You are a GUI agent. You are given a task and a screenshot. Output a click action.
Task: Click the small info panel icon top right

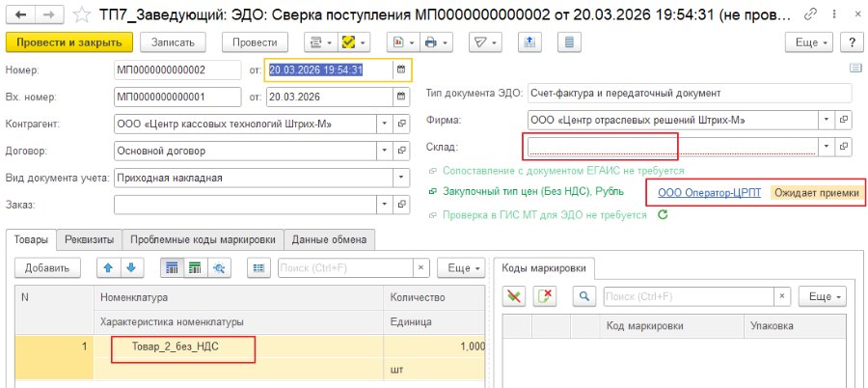854,69
